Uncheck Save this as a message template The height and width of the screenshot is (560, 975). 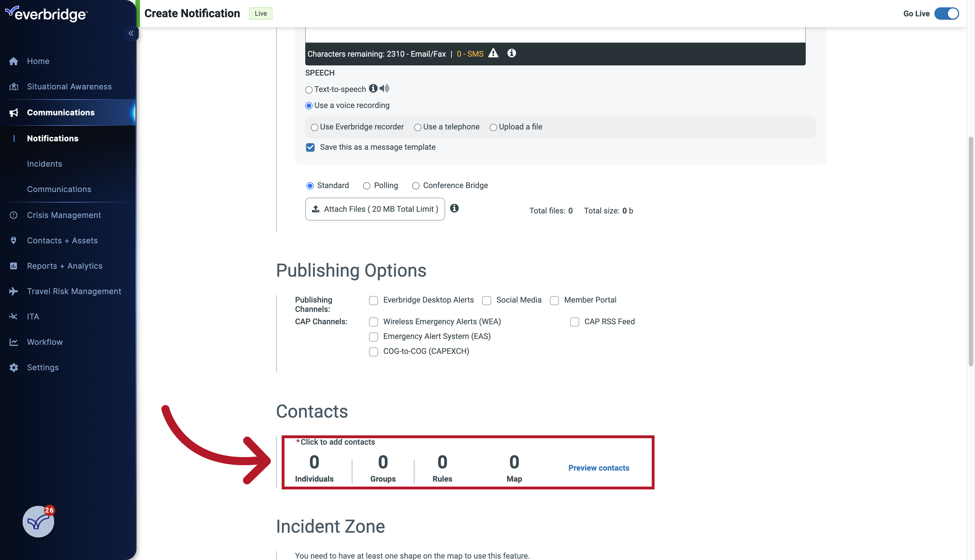pyautogui.click(x=310, y=147)
